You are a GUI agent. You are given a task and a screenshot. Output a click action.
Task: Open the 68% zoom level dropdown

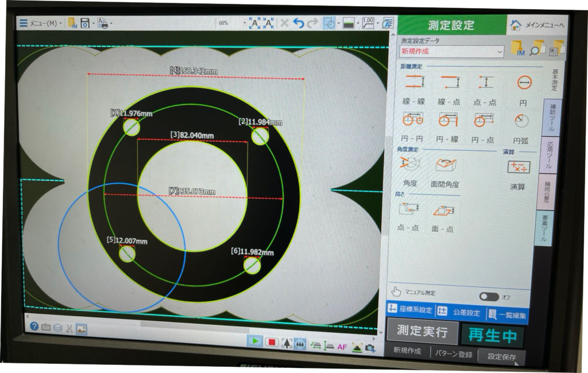(x=231, y=24)
